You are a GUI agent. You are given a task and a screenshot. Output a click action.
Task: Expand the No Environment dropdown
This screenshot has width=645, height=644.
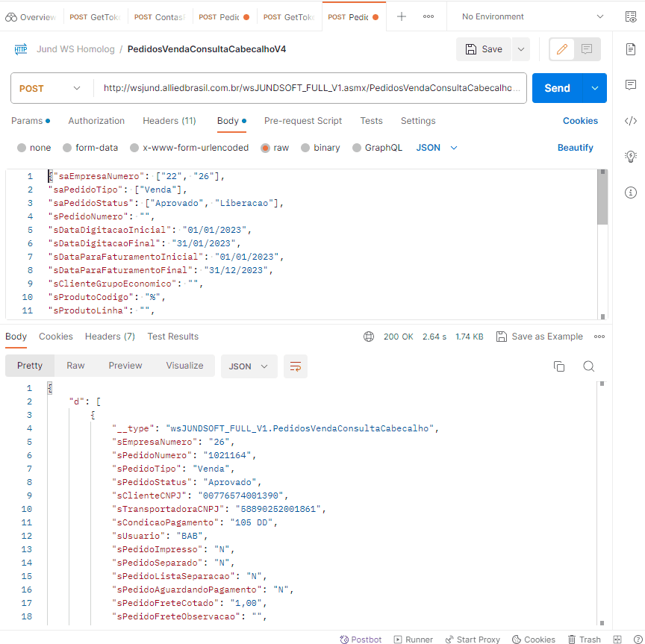point(532,16)
